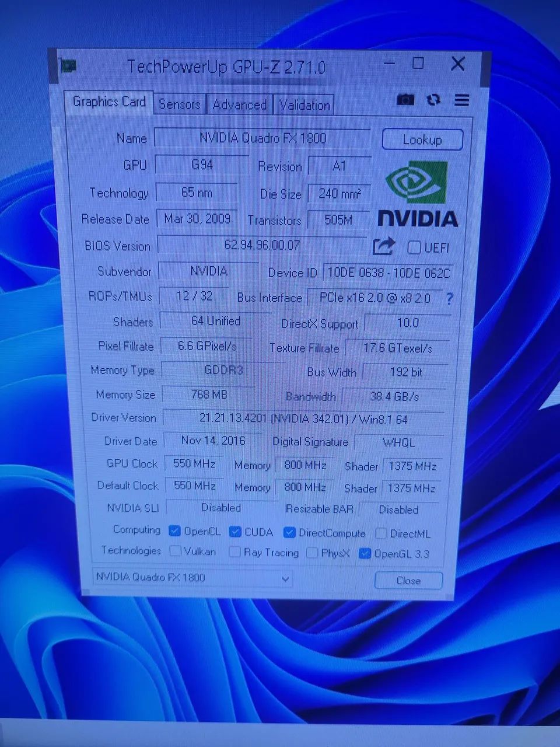This screenshot has width=560, height=747.
Task: Open the hamburger menu icon
Action: [462, 100]
